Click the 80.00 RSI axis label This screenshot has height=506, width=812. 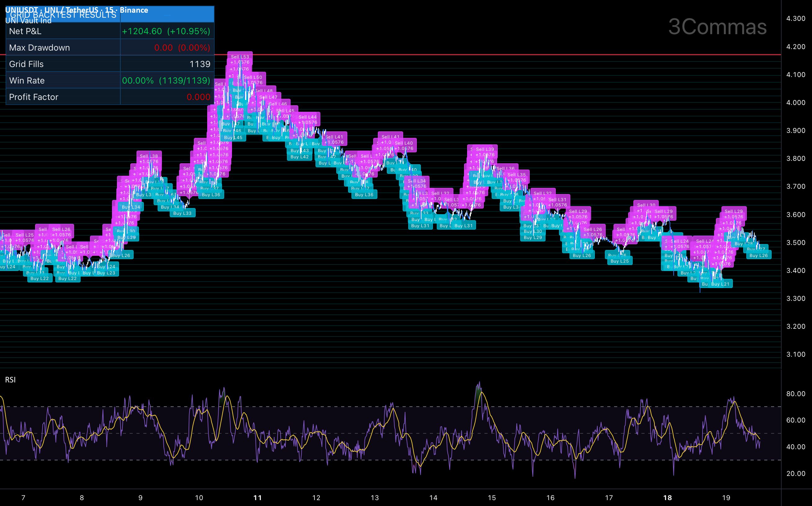pos(796,394)
